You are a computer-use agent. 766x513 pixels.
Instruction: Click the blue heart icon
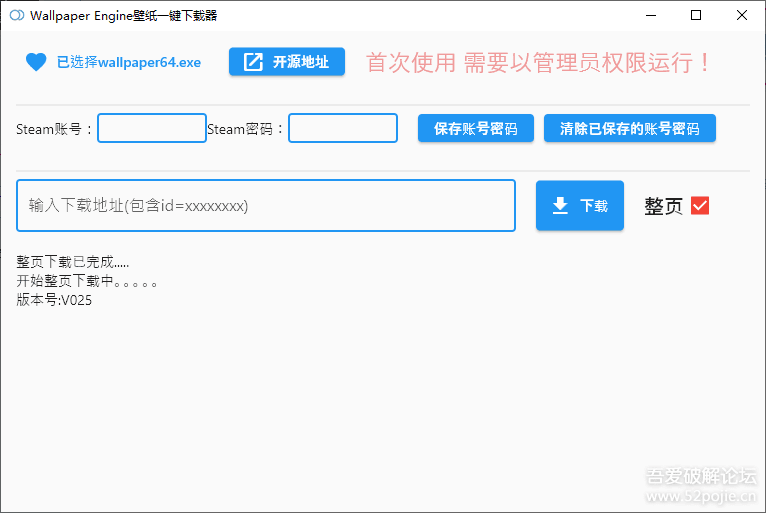[x=36, y=62]
